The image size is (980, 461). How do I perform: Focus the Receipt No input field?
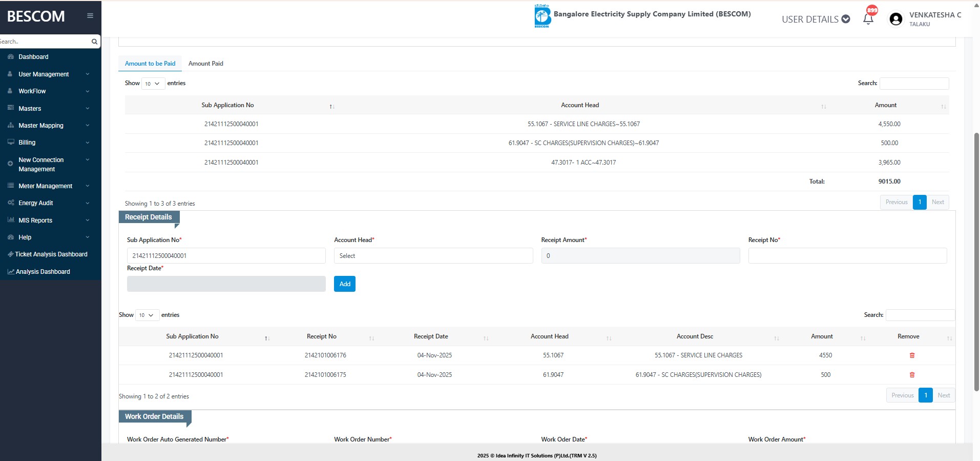click(847, 256)
